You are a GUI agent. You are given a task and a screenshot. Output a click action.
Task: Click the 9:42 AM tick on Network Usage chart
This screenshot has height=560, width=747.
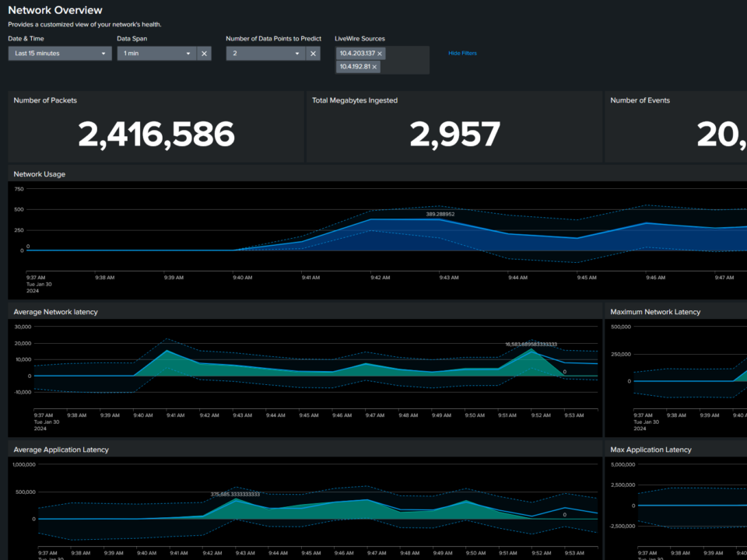click(x=380, y=277)
